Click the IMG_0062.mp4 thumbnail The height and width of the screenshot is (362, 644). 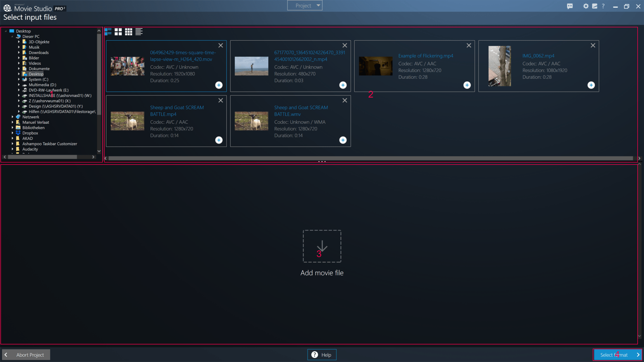[500, 66]
